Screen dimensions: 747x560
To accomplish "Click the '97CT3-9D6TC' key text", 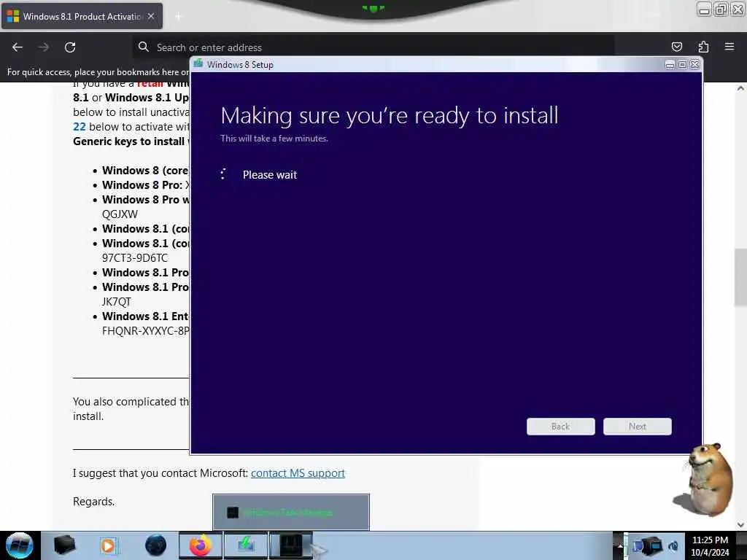I will tap(135, 257).
